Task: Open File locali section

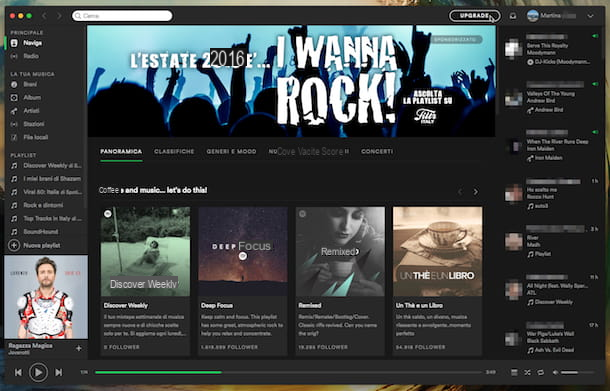Action: click(x=35, y=137)
